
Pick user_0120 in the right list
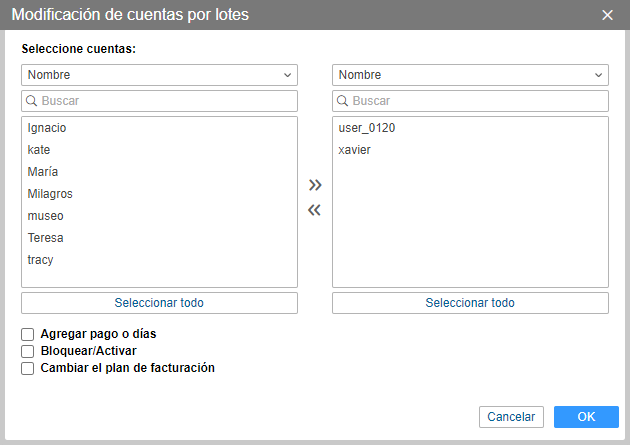pos(360,128)
